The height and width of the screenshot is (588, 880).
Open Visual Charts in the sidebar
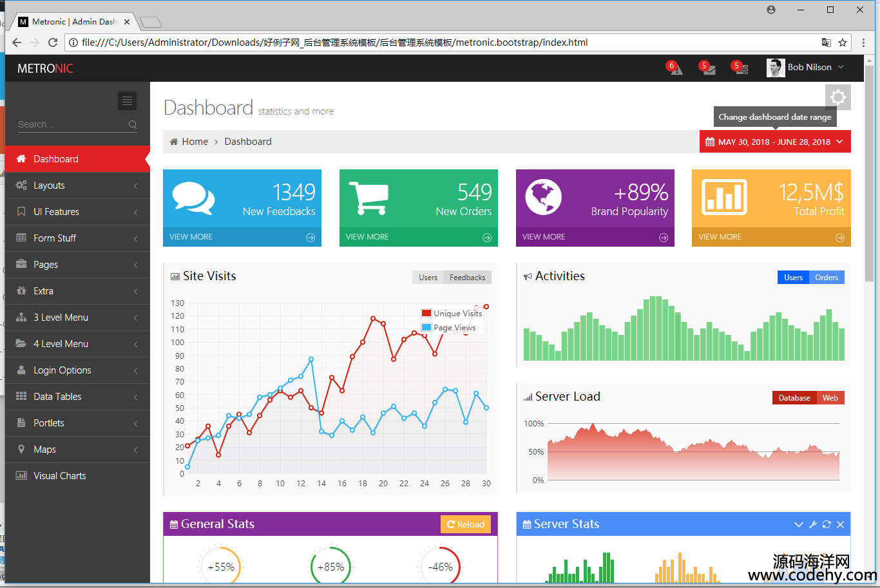[77, 476]
